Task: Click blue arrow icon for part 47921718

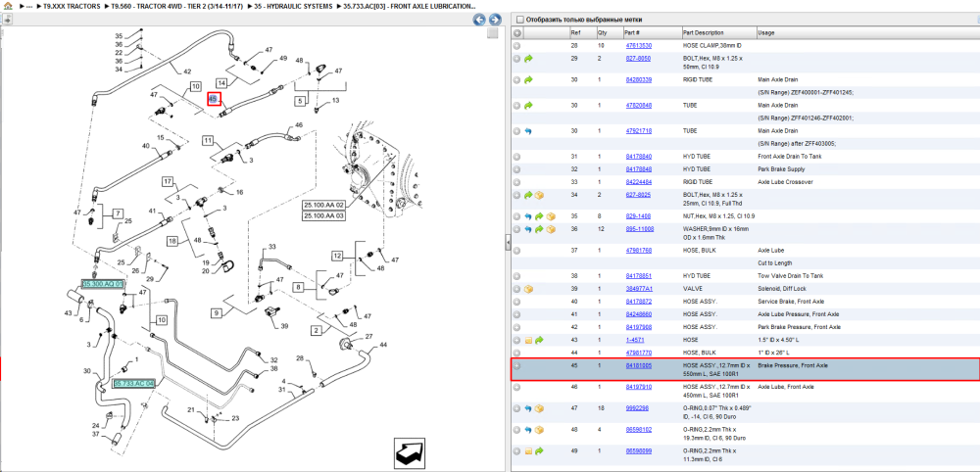Action: (528, 131)
